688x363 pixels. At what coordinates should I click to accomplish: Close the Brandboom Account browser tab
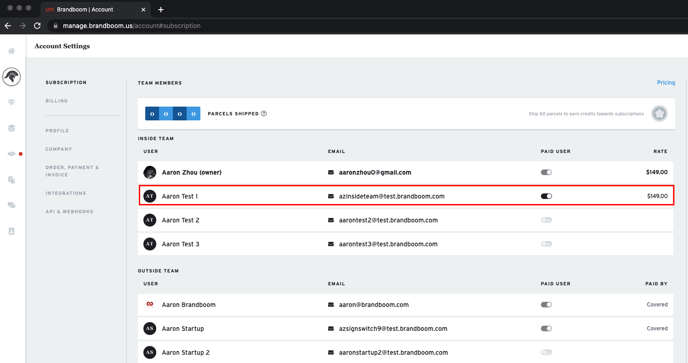tap(143, 10)
